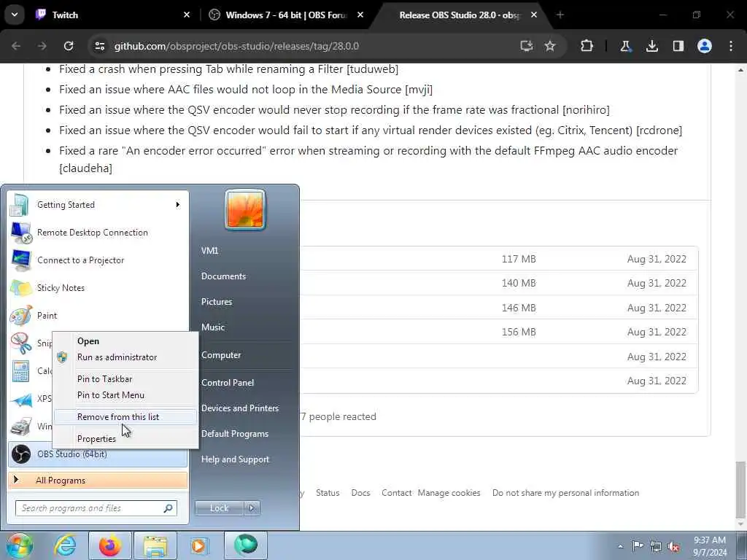Bookmark this page with star icon

(x=550, y=46)
